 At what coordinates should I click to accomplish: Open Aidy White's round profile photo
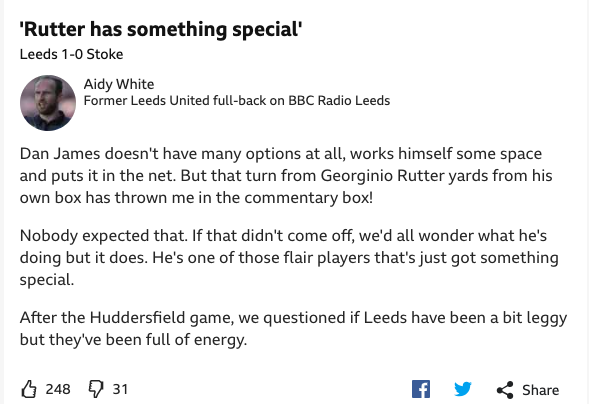(48, 103)
